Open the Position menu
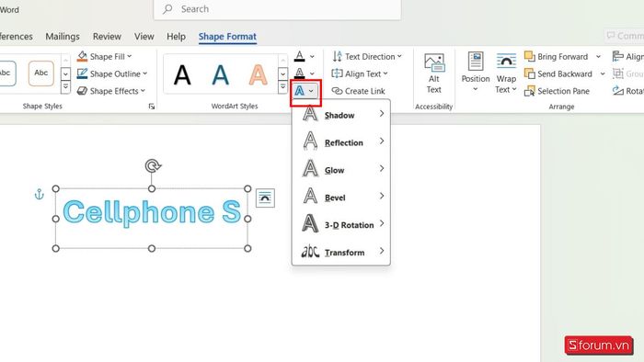This screenshot has width=644, height=362. pos(476,73)
